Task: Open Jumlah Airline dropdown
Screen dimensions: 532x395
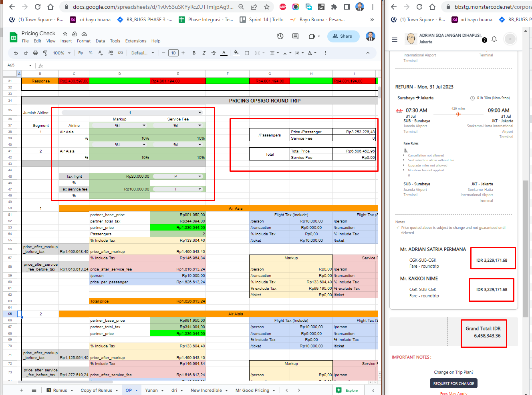Action: pyautogui.click(x=132, y=112)
